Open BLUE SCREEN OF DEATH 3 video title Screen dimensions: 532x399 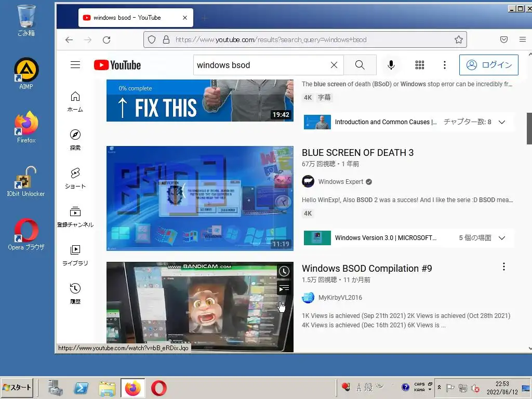click(357, 153)
